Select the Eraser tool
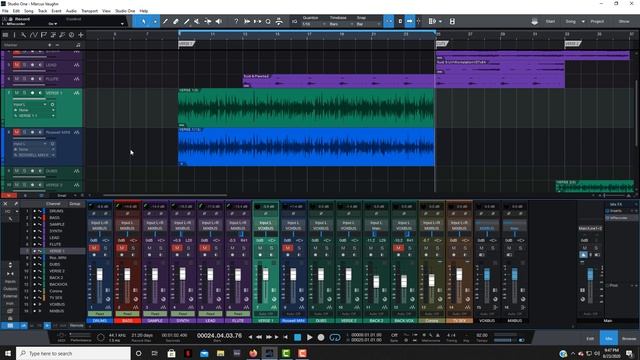Image resolution: width=640 pixels, height=360 pixels. click(176, 21)
